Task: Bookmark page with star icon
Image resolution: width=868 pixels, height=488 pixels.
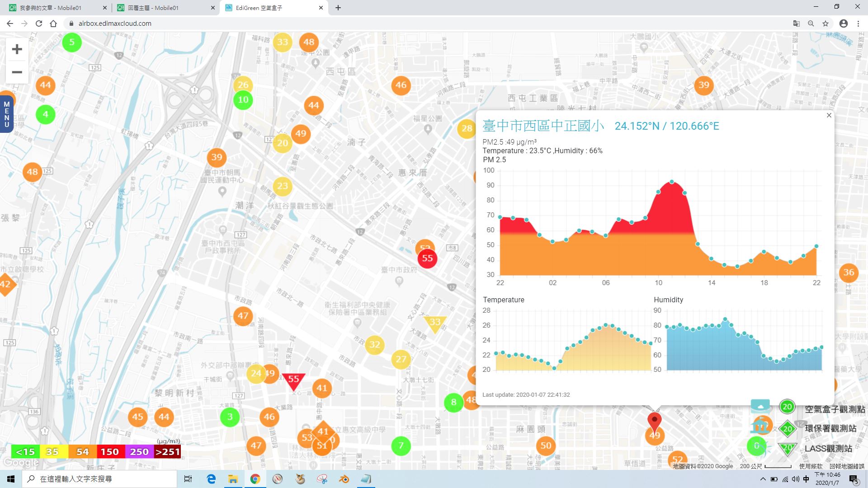Action: point(826,23)
